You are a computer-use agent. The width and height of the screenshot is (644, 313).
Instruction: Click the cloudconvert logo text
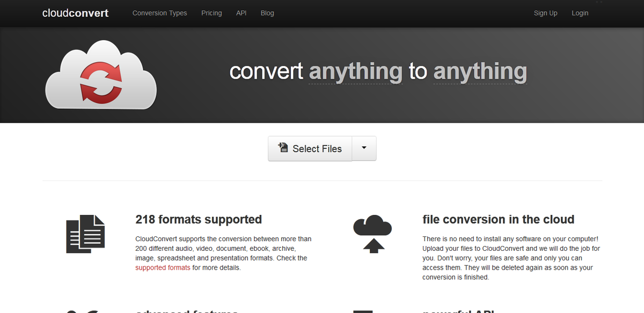pos(75,13)
